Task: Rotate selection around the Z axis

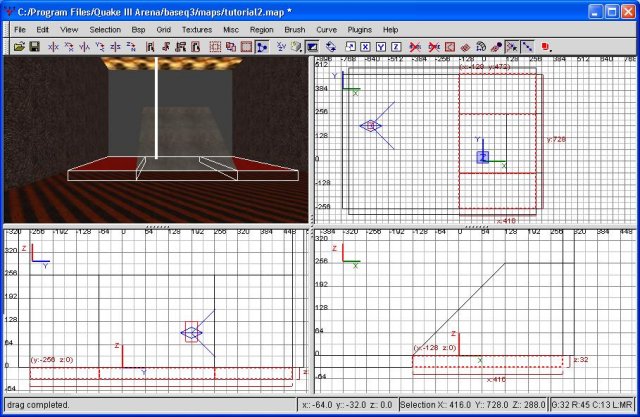Action: (131, 47)
